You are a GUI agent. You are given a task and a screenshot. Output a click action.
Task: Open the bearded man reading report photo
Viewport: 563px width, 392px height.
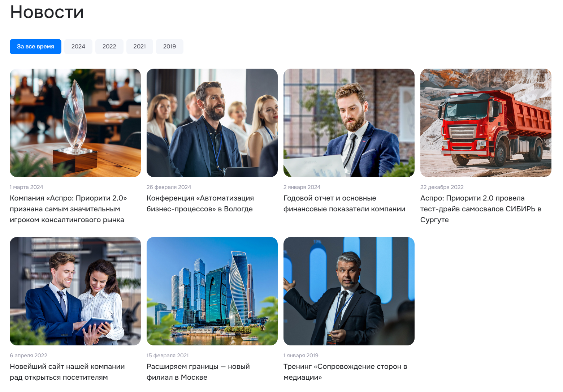coord(349,123)
